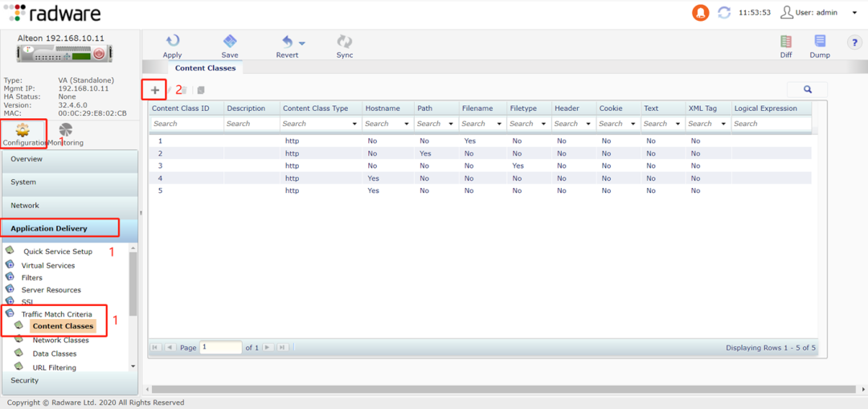
Task: Open the Diff view icon
Action: [x=785, y=42]
